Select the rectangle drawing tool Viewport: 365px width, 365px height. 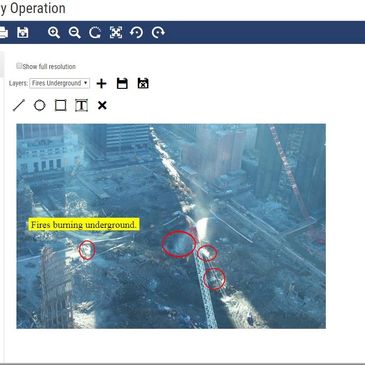click(x=60, y=106)
